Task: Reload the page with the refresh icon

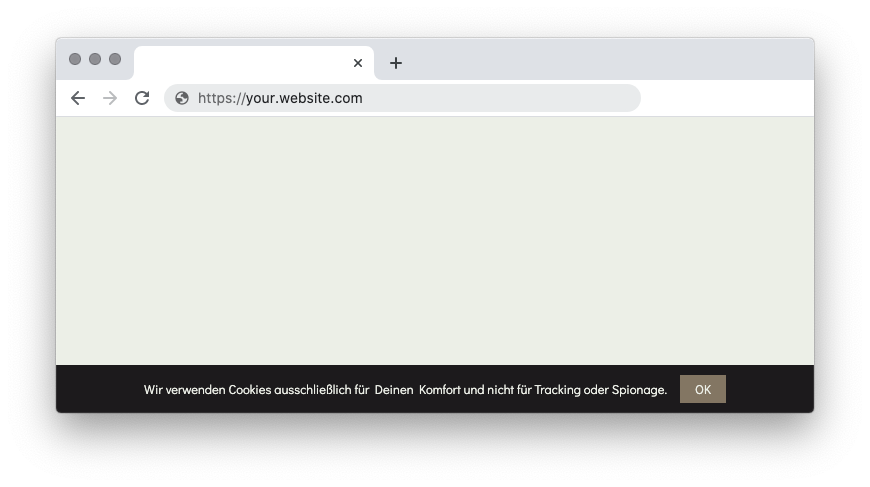Action: [x=142, y=98]
